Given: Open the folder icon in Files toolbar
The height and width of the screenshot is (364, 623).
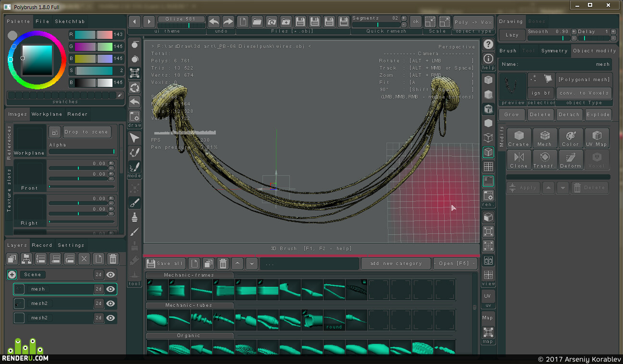Looking at the screenshot, I should coord(257,22).
